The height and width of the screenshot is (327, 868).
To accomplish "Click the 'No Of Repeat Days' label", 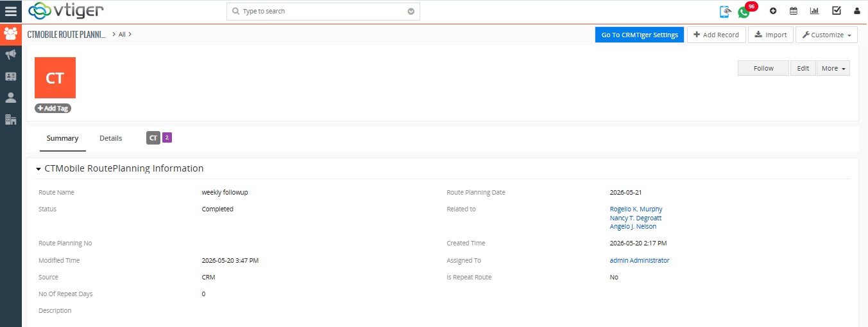I will [x=65, y=294].
